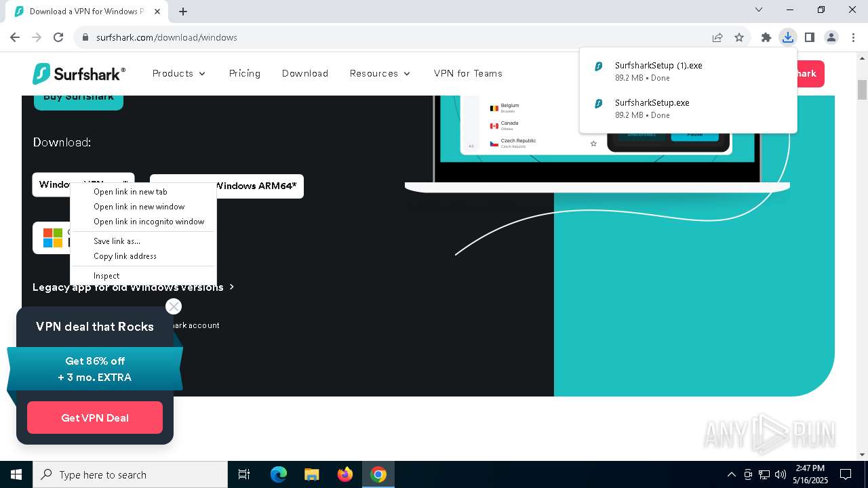Viewport: 868px width, 488px height.
Task: Click the SurfsharkSetup (1).exe file icon
Action: click(598, 66)
